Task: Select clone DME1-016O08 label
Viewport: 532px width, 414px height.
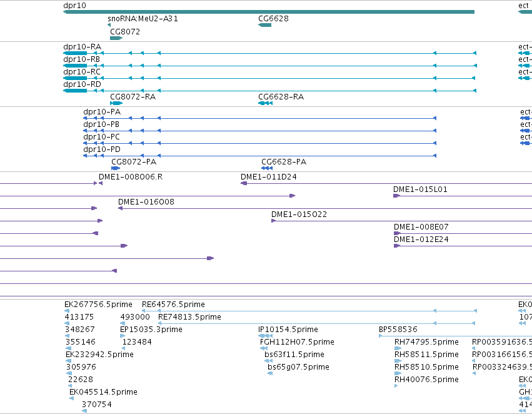Action: click(x=146, y=202)
